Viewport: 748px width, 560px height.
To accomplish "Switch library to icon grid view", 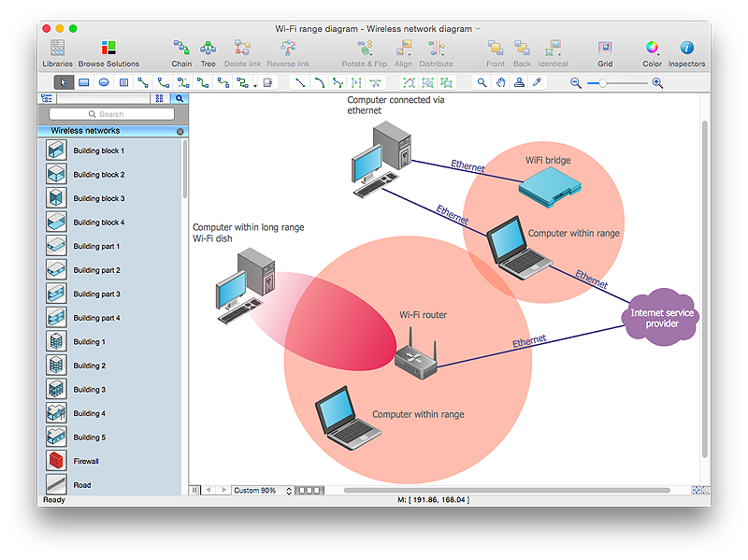I will point(159,98).
